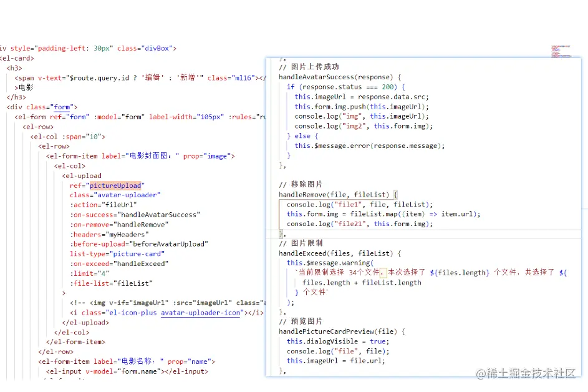Select the el-upload component tag
This screenshot has height=392, width=588.
coord(81,175)
